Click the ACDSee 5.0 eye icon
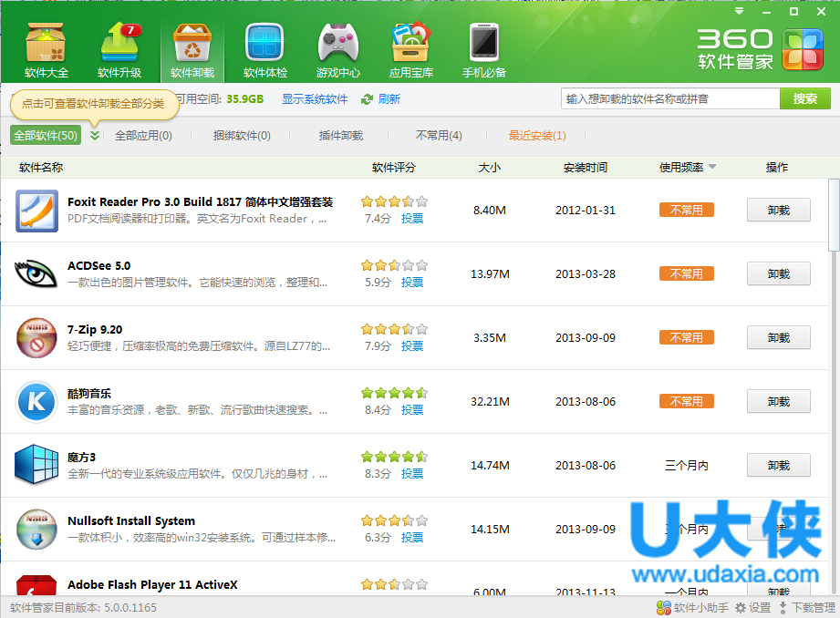Viewport: 840px width, 618px height. [36, 273]
